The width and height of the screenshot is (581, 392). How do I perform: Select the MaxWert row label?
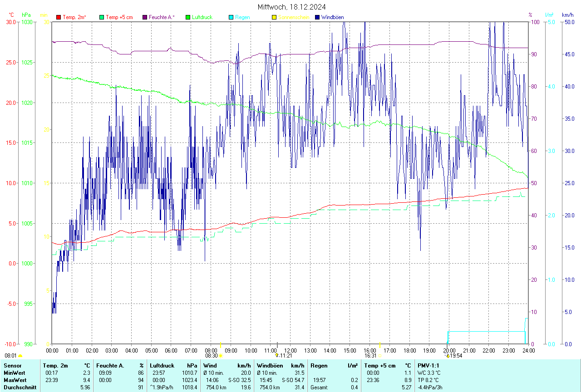(x=15, y=380)
